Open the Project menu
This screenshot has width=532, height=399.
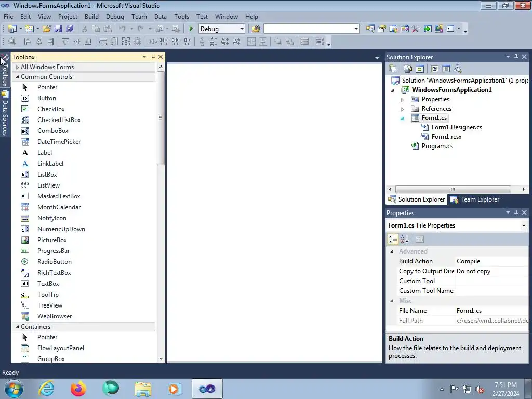[x=68, y=16]
